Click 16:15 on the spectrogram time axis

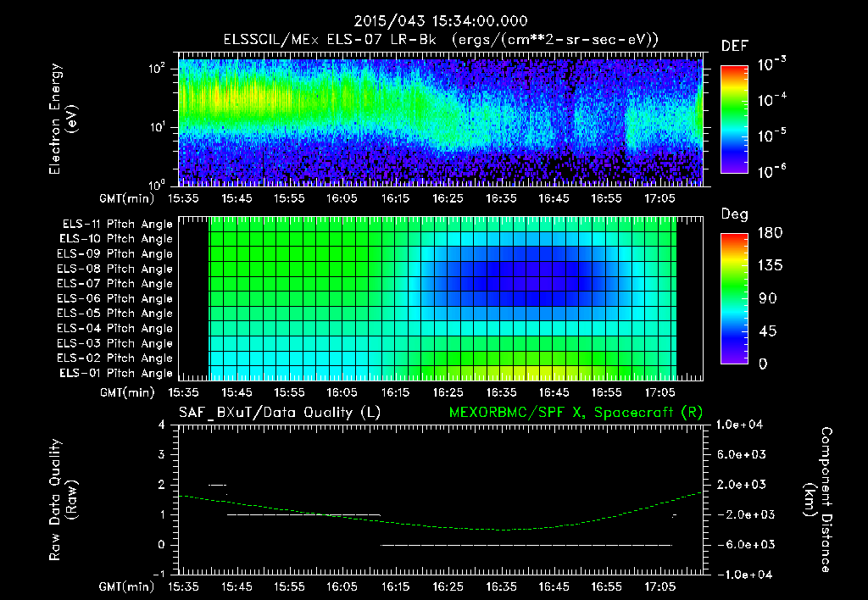click(395, 198)
